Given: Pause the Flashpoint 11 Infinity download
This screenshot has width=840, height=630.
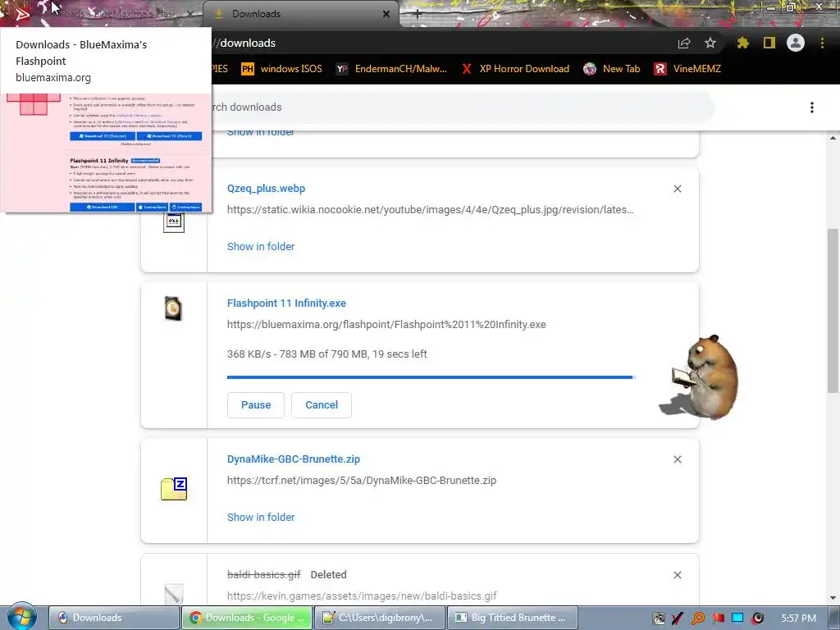Looking at the screenshot, I should click(x=256, y=405).
